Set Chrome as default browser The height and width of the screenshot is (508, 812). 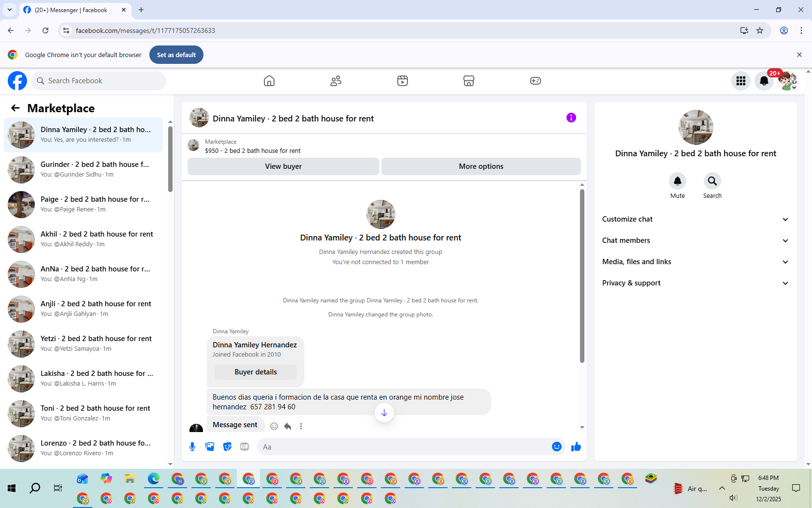(x=176, y=55)
